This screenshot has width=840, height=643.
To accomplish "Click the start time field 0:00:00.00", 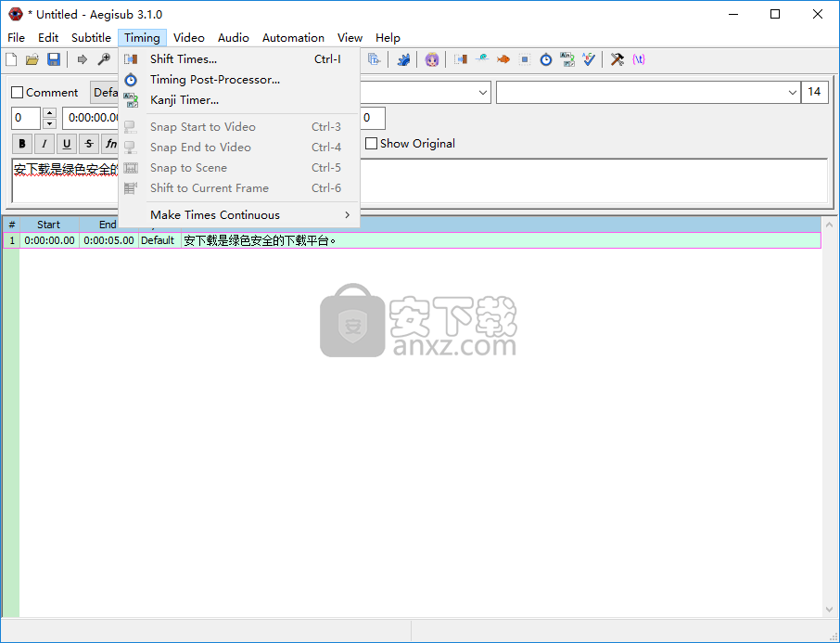I will [x=91, y=118].
